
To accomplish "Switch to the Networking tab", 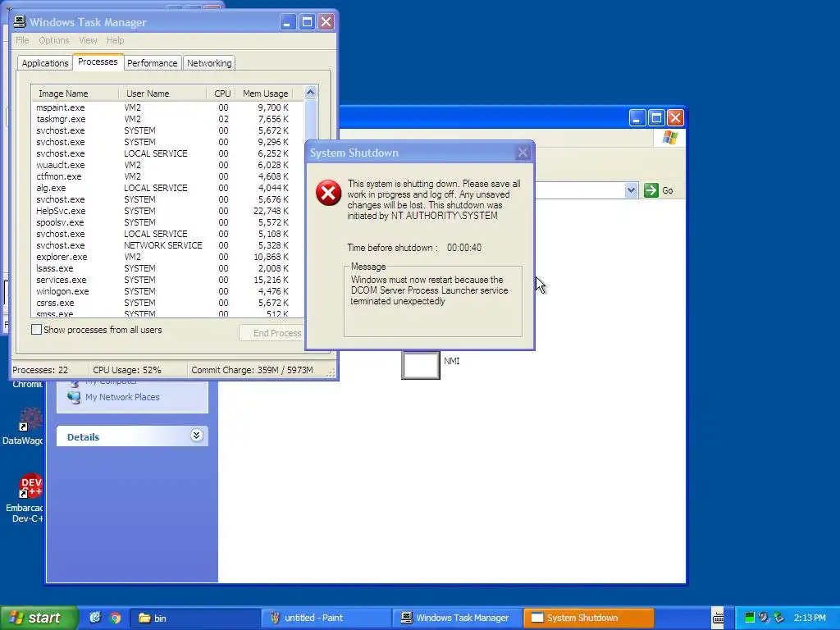I will (x=209, y=63).
